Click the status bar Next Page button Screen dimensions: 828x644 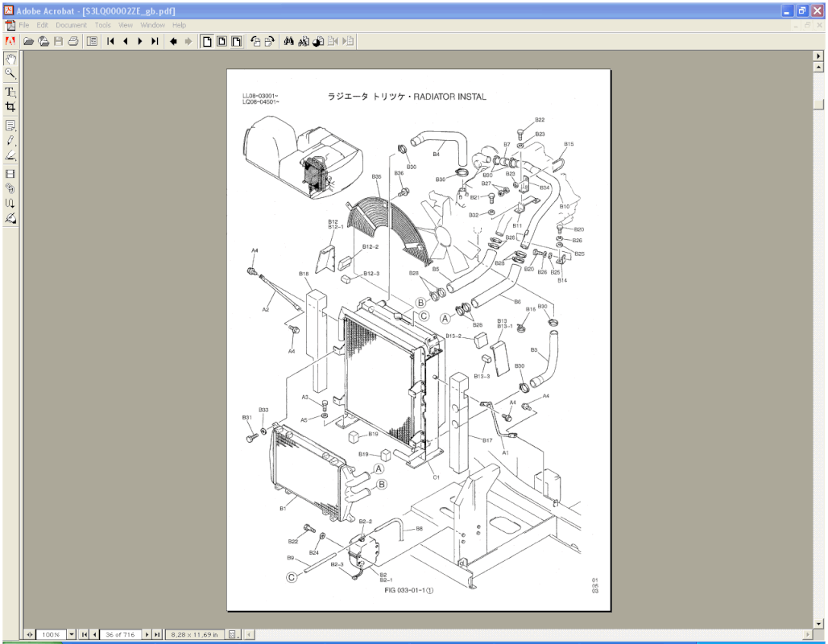point(147,634)
